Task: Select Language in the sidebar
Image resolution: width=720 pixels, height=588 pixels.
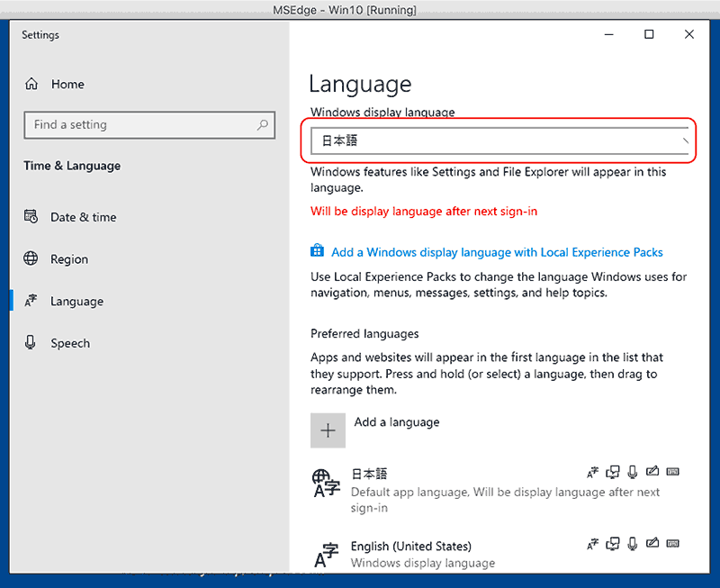Action: point(76,302)
